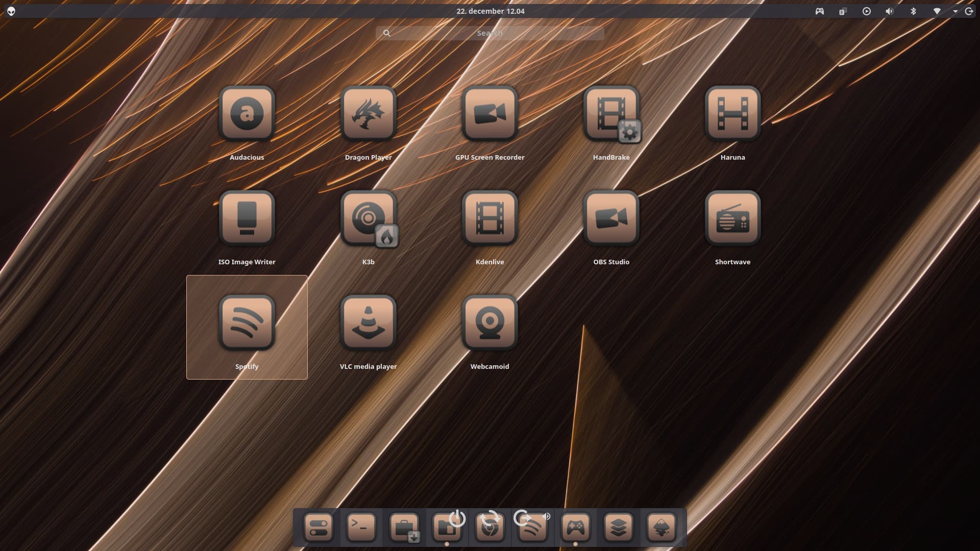Open HandBrake video transcoder
The width and height of the screenshot is (980, 551).
tap(611, 113)
